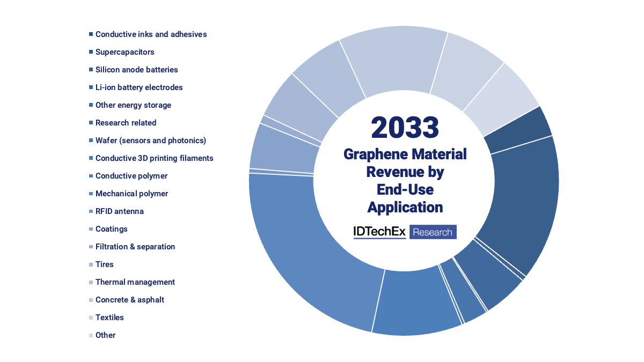The width and height of the screenshot is (644, 362).
Task: Select the Supercapacitors legend marker
Action: [90, 51]
